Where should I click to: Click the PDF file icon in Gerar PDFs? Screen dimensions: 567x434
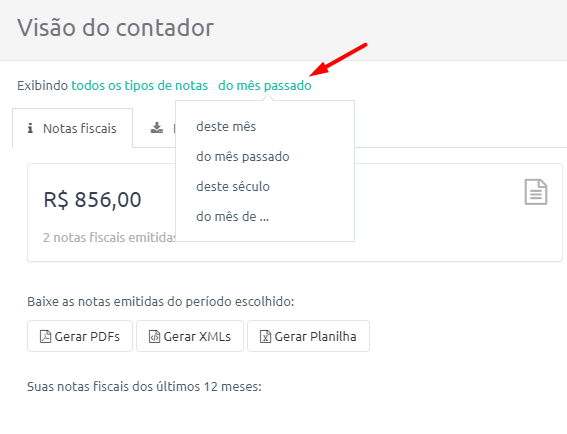(45, 336)
